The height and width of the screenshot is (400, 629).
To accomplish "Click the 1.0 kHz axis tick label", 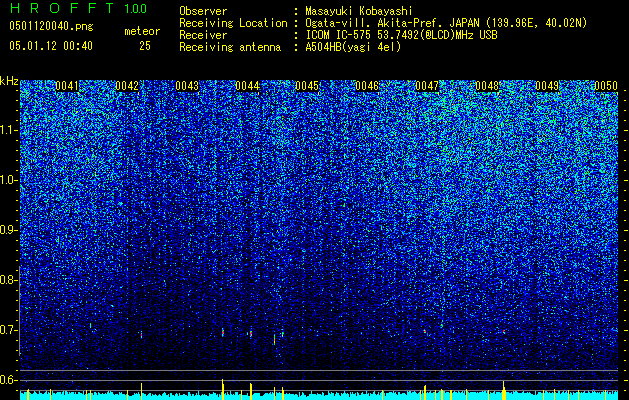I will coord(8,180).
